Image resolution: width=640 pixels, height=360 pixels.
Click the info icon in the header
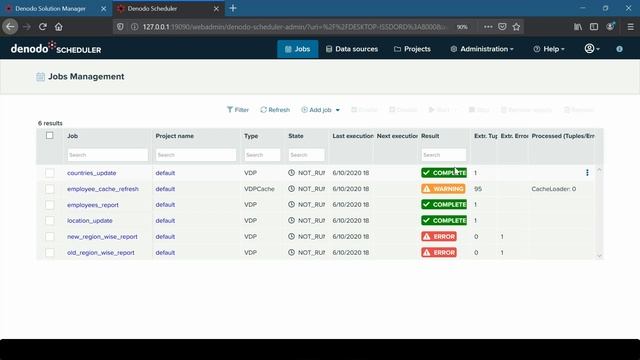click(x=620, y=49)
